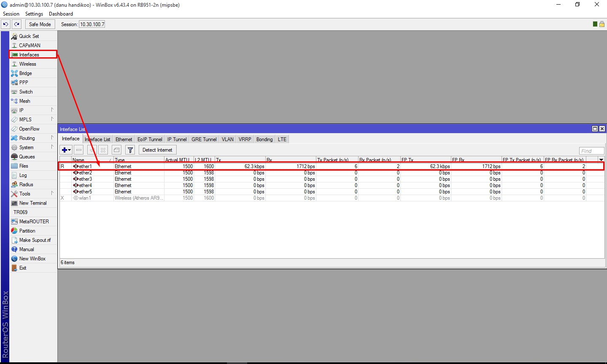
Task: Open the column chooser dropdown arrow
Action: click(x=601, y=160)
